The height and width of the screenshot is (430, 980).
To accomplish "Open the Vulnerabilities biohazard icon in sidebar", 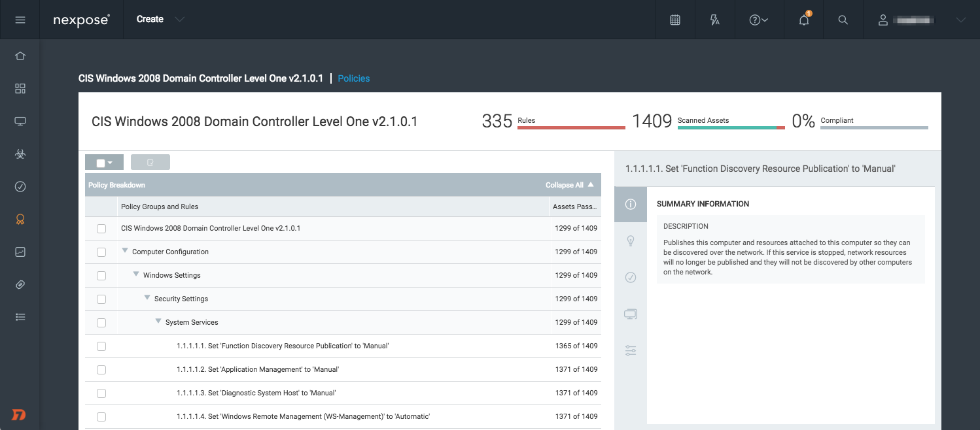I will click(20, 154).
